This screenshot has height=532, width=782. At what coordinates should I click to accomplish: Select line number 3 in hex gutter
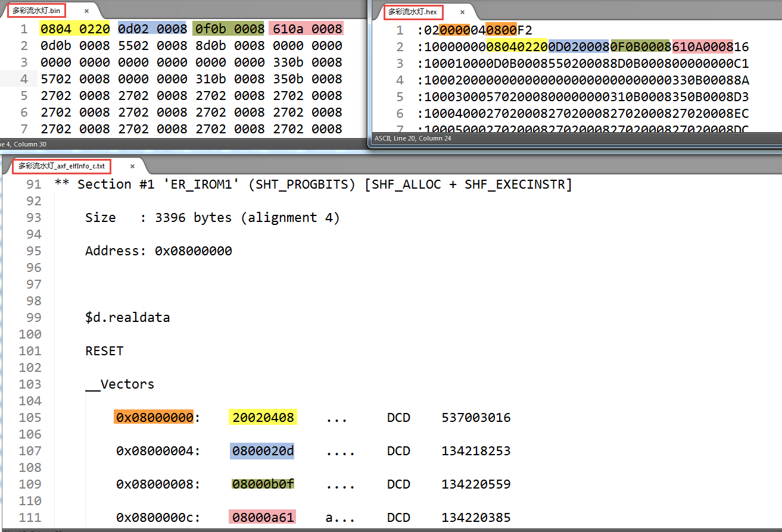tap(400, 63)
